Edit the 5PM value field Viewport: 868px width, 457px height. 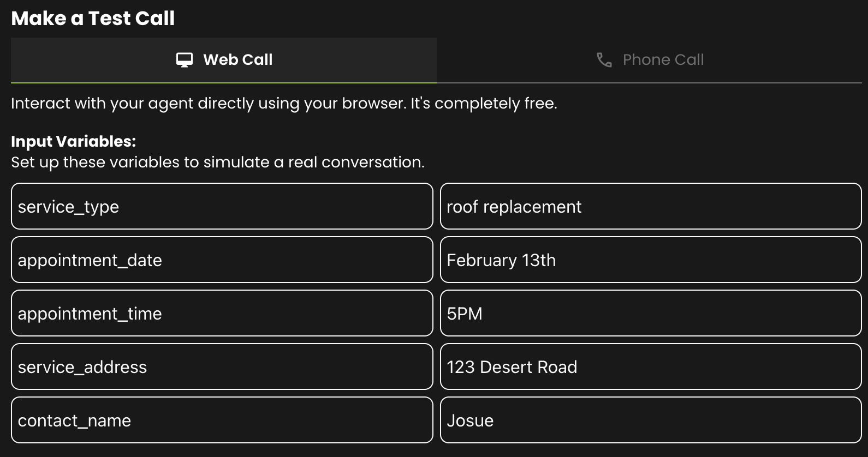[x=651, y=314]
